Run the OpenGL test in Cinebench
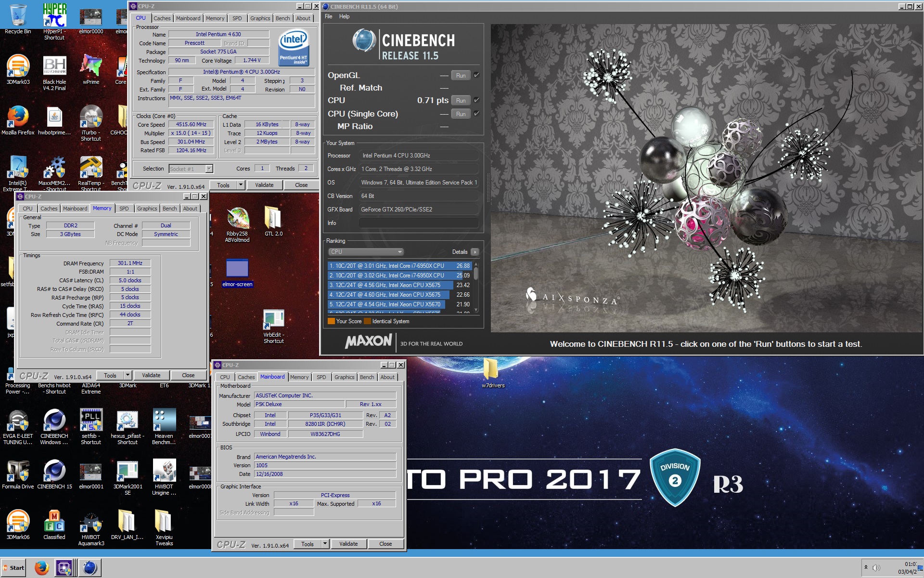Viewport: 924px width, 578px height. coord(461,75)
